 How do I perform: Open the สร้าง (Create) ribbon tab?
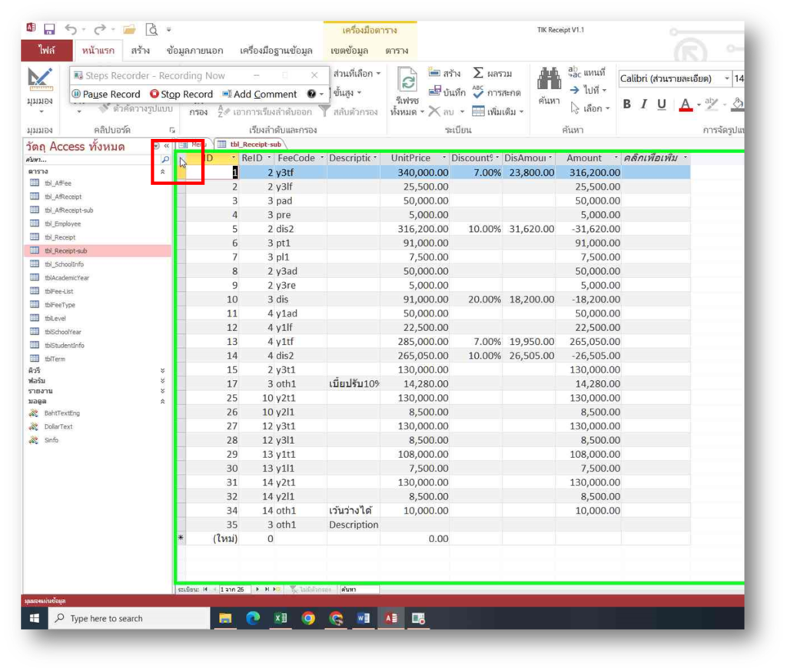pyautogui.click(x=140, y=51)
